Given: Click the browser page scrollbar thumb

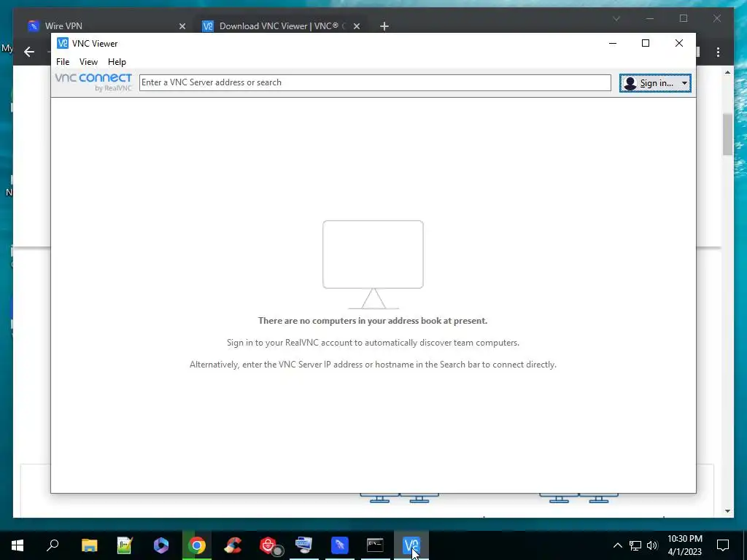Looking at the screenshot, I should coord(727,134).
